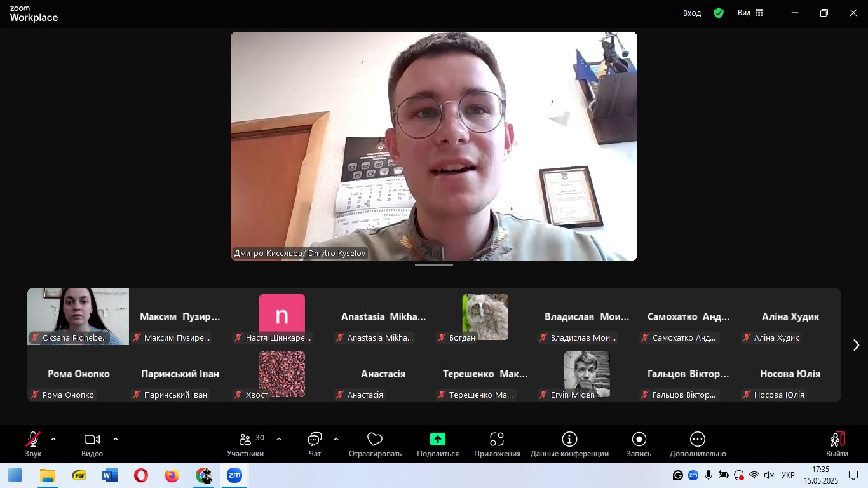Image resolution: width=868 pixels, height=488 pixels.
Task: Click the Sign in label in the title bar
Action: [x=692, y=13]
